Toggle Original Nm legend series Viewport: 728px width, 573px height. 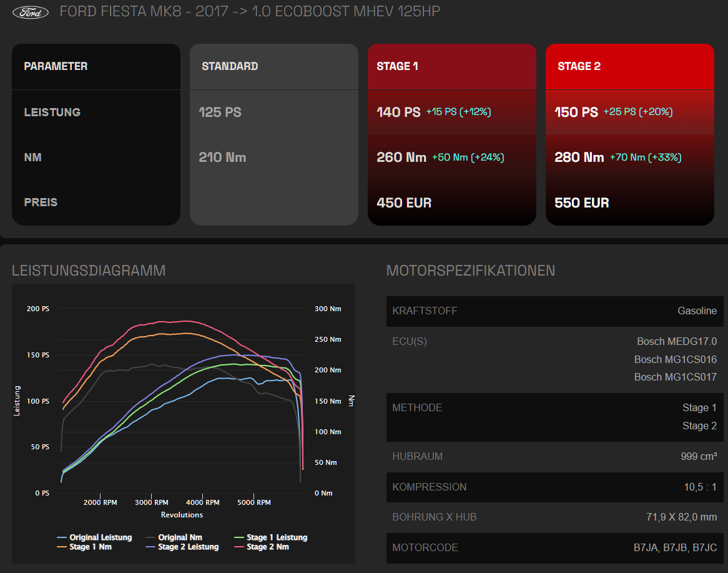pyautogui.click(x=174, y=537)
